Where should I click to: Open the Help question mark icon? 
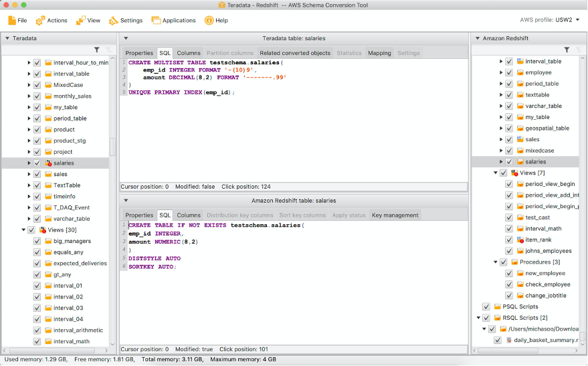point(209,20)
